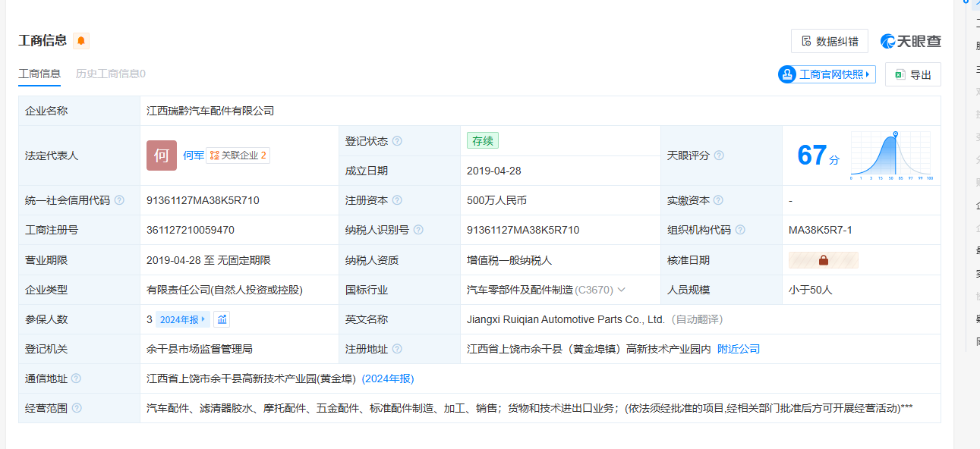Screen dimensions: 980x449
Task: Click the orange bell icon beside 工商信息
Action: tap(81, 41)
